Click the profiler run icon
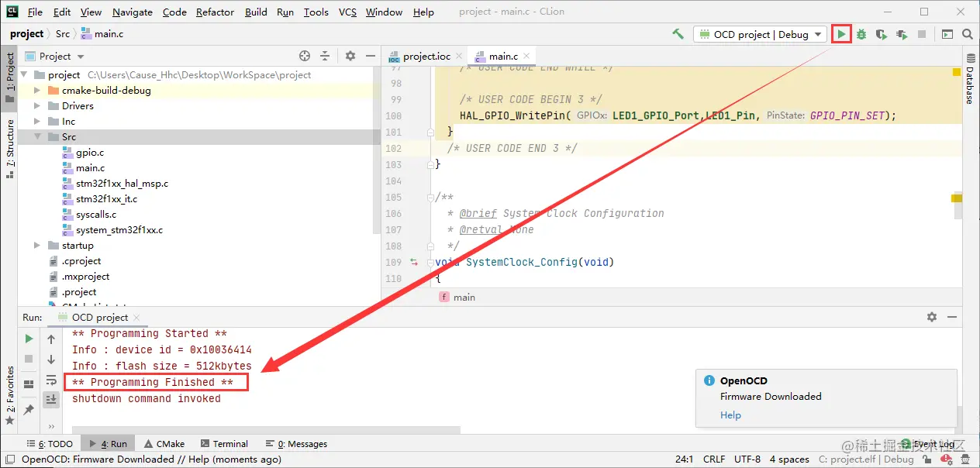Viewport: 980px width, 468px height. click(901, 34)
